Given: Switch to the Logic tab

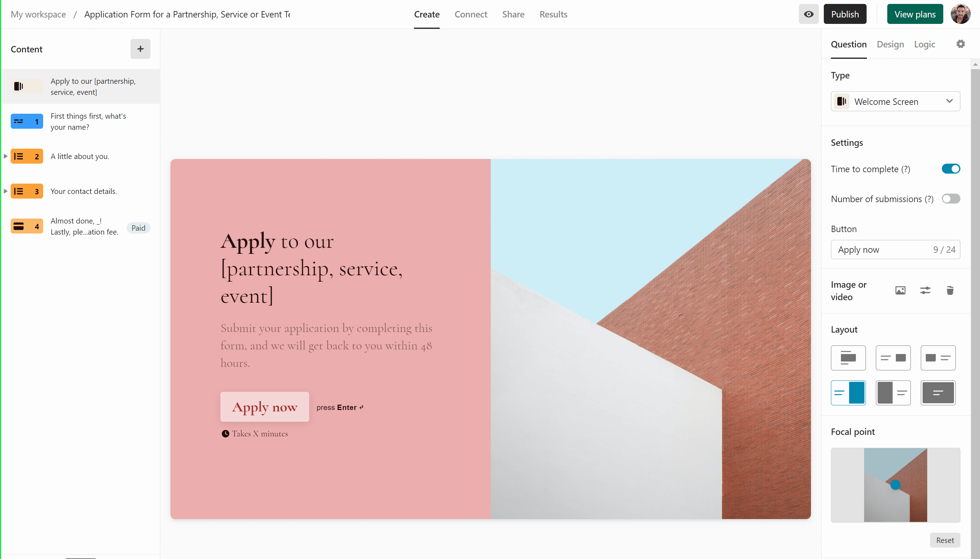Looking at the screenshot, I should (x=924, y=44).
